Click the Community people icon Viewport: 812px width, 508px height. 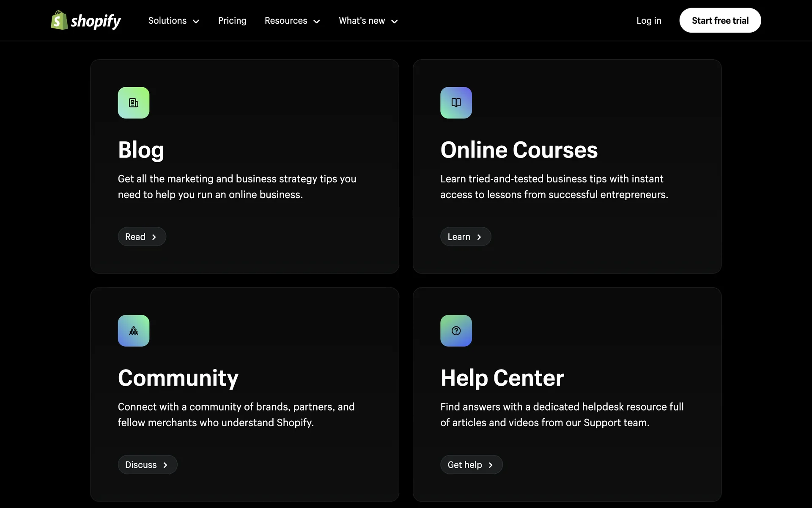(134, 331)
